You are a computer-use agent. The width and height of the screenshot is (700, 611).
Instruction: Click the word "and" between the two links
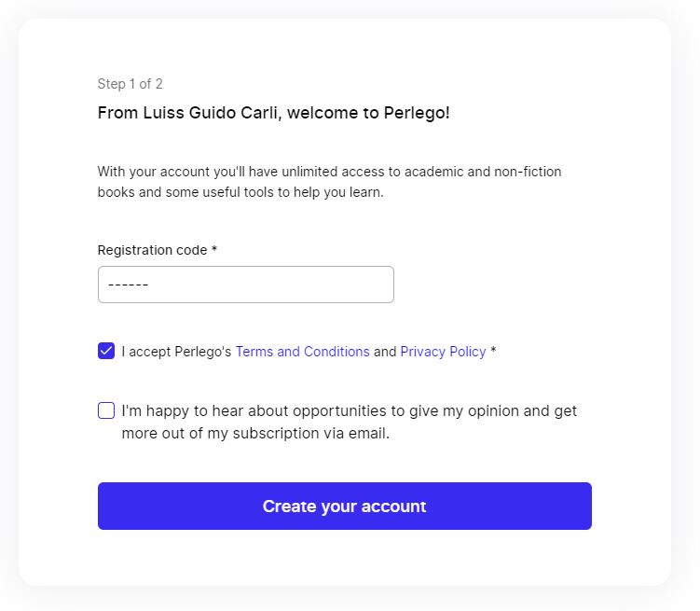385,352
